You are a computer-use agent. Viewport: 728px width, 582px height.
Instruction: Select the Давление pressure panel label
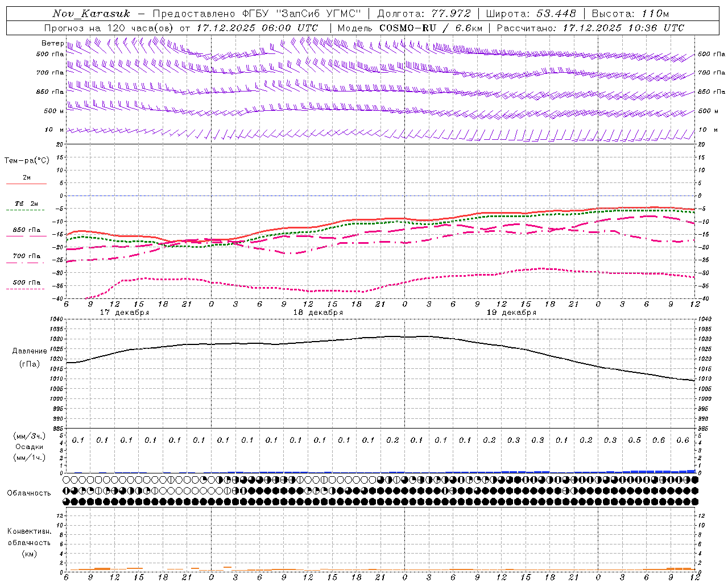click(x=30, y=351)
